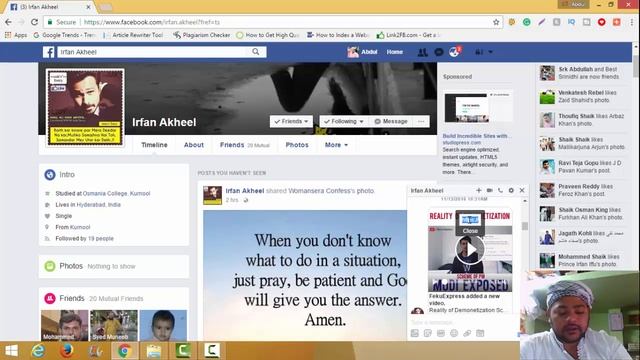The image size is (640, 360).
Task: Switch to the About tab
Action: click(193, 145)
